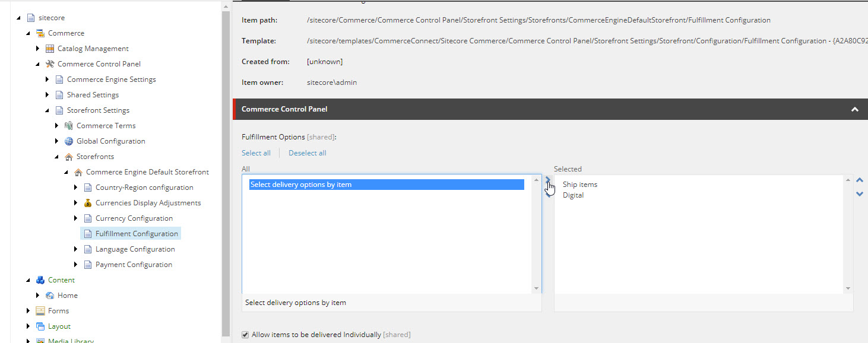Collapse the Storefront Settings node
The image size is (868, 343).
tap(47, 111)
